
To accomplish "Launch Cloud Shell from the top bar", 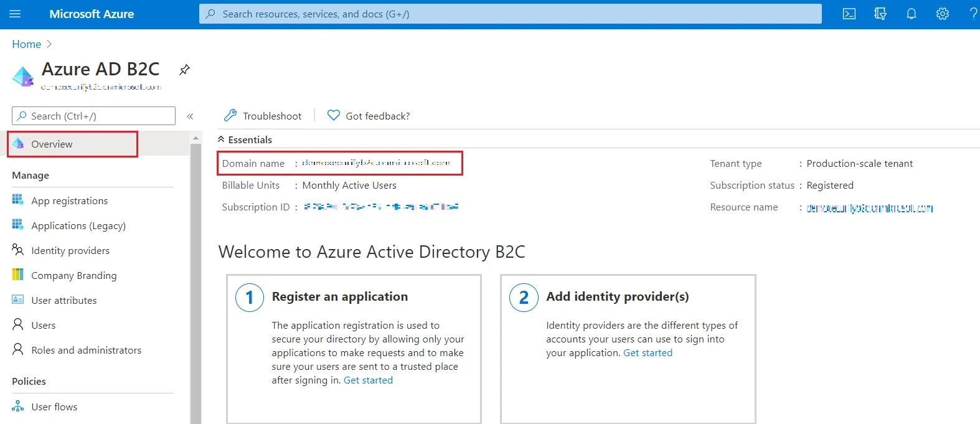I will (x=849, y=14).
